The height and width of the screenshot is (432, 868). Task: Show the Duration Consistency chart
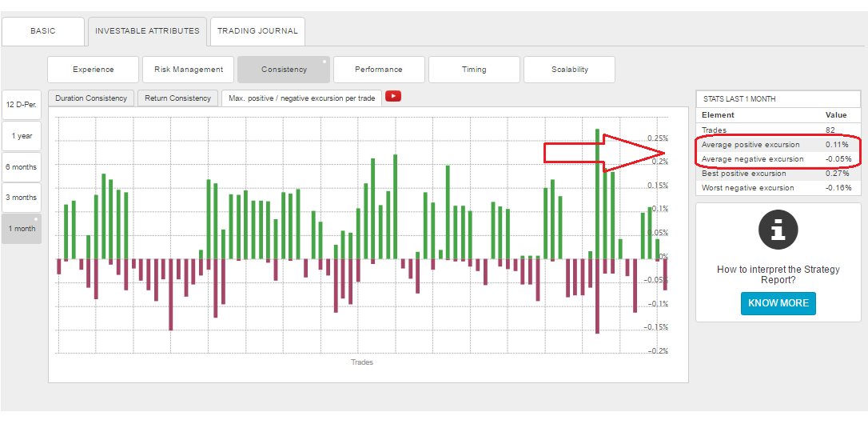[x=91, y=98]
